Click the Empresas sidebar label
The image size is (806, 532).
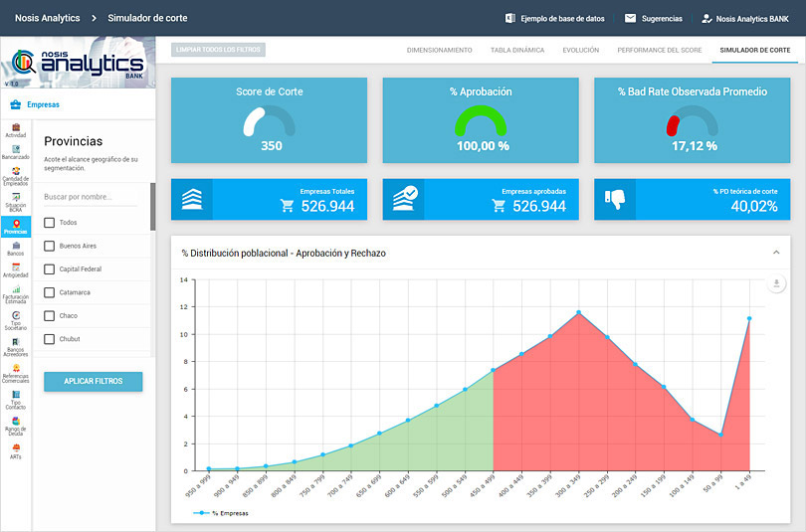43,104
